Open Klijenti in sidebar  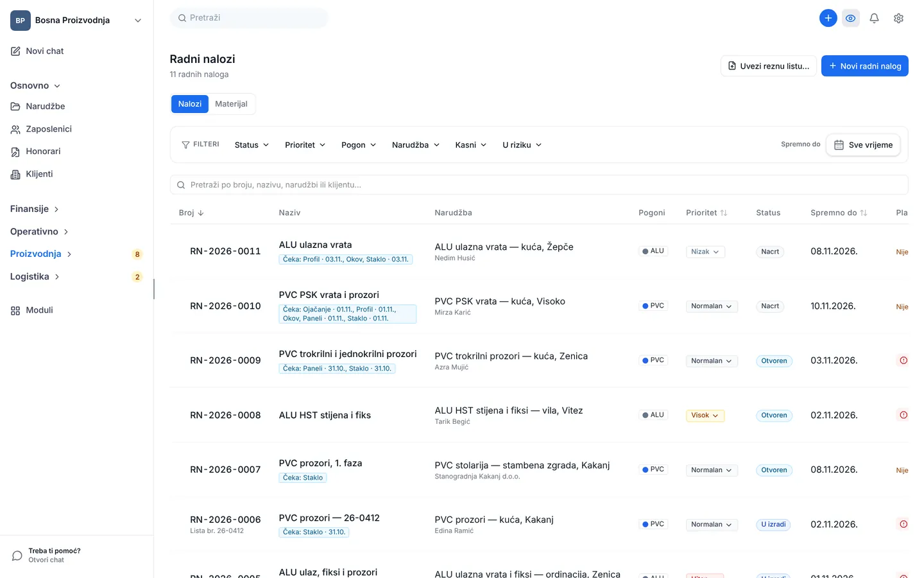coord(33,174)
